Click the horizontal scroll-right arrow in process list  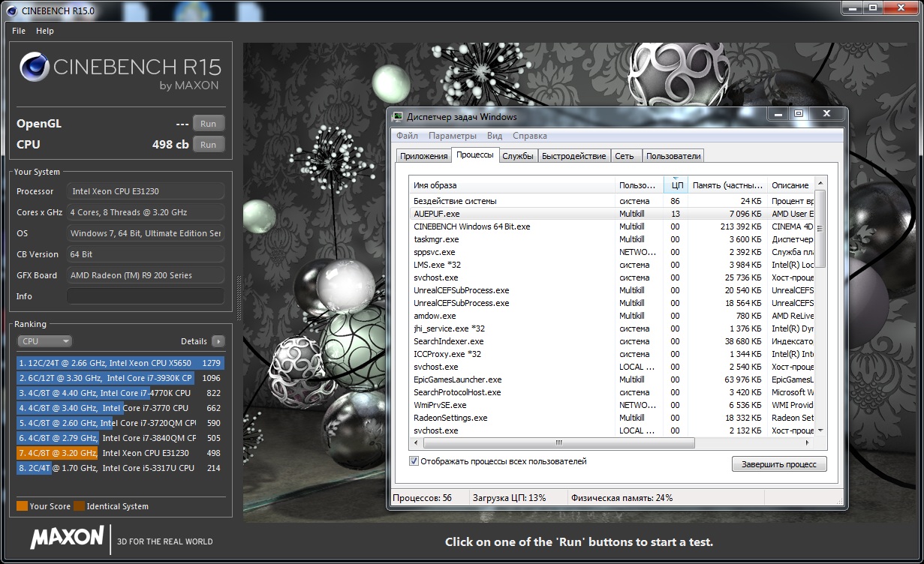click(x=808, y=442)
